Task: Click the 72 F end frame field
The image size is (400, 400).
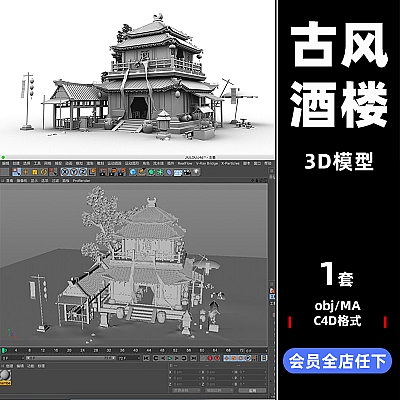Action: coord(129,358)
